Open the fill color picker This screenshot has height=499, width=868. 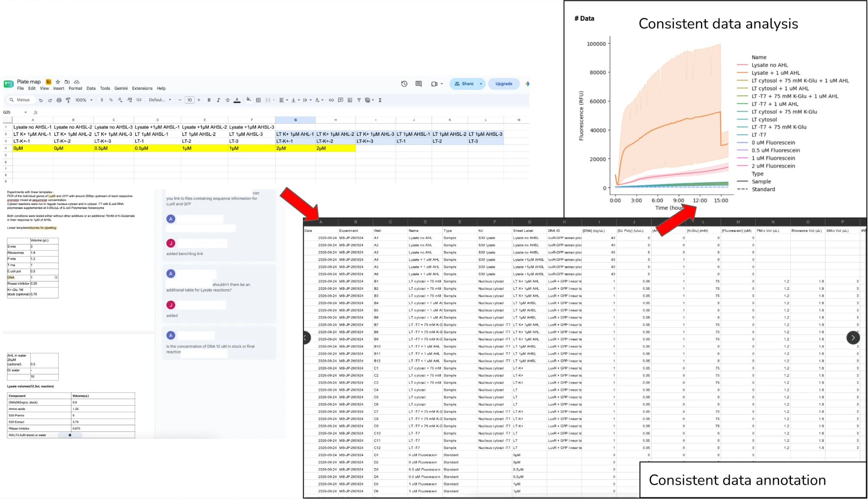(249, 100)
